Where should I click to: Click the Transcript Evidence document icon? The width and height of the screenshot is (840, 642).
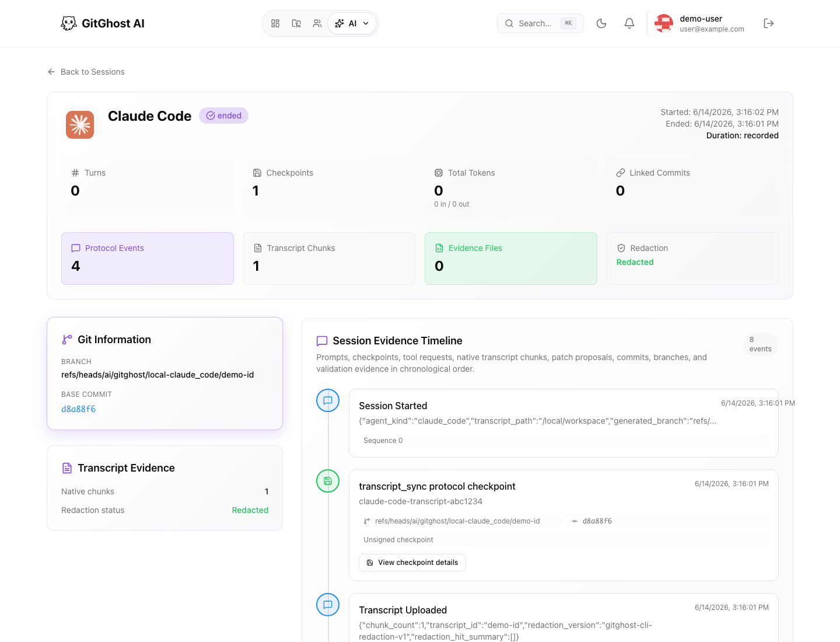(67, 468)
